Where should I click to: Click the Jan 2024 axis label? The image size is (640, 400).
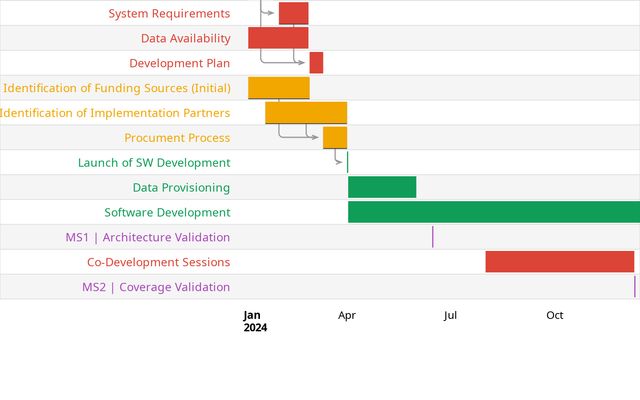(255, 321)
